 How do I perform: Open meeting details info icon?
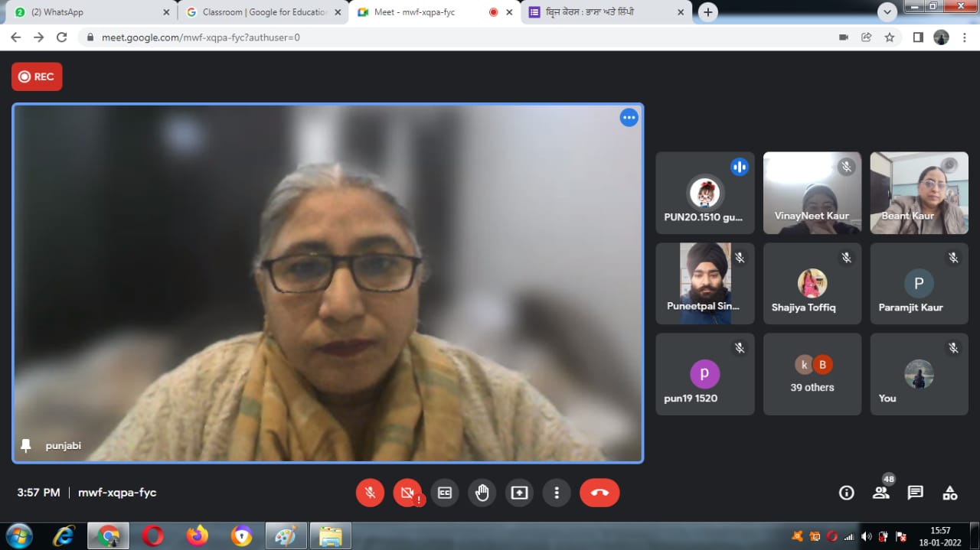pos(846,493)
